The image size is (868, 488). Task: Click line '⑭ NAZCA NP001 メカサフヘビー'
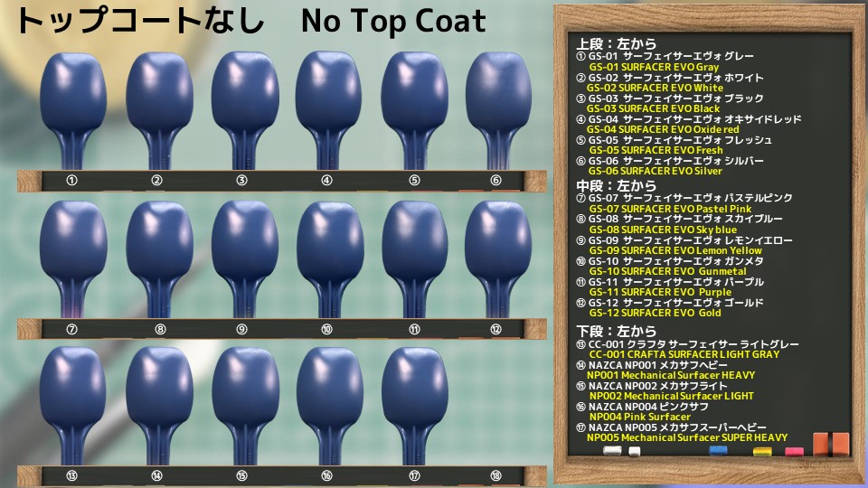652,365
